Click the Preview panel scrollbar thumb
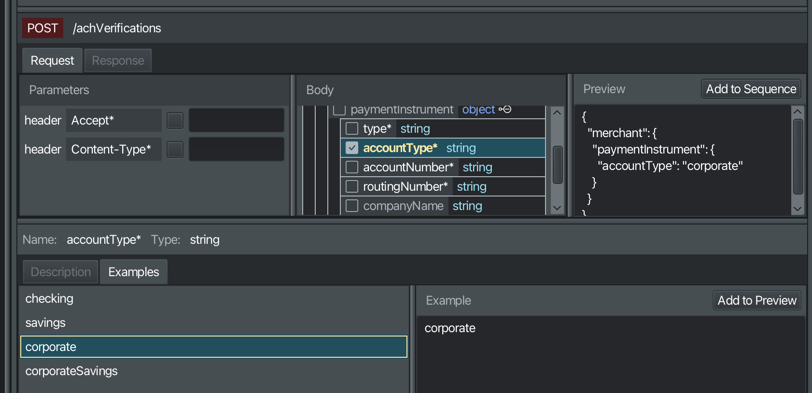Screen dimensions: 812x393 (798, 156)
